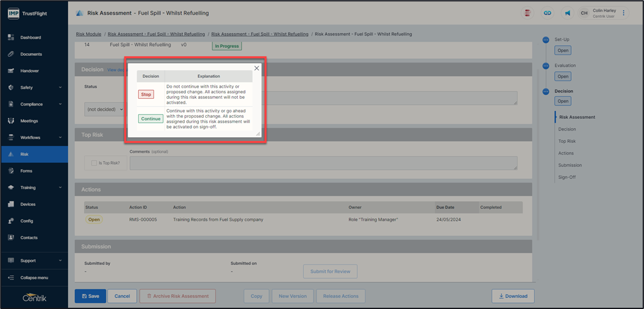Jump to Top Risk section link
Viewport: 644px width, 309px height.
pyautogui.click(x=567, y=141)
